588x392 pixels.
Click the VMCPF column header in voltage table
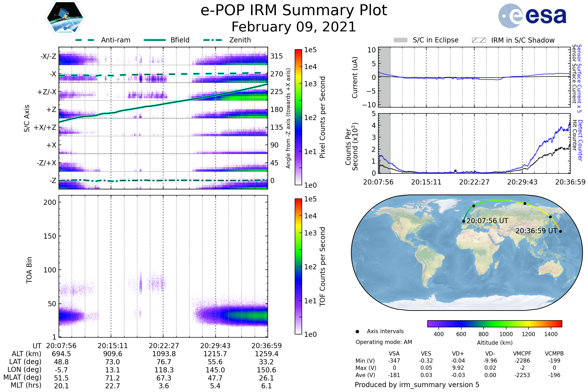pyautogui.click(x=522, y=354)
